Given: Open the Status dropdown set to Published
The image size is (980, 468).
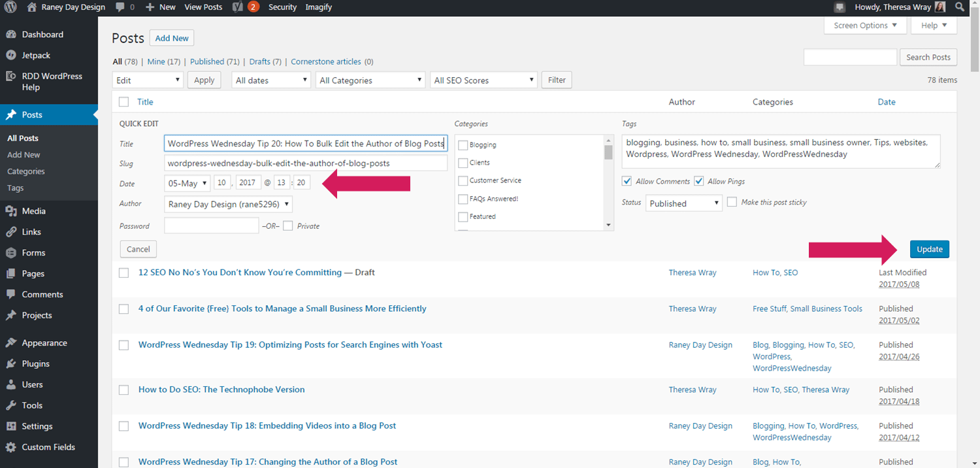Looking at the screenshot, I should point(684,203).
